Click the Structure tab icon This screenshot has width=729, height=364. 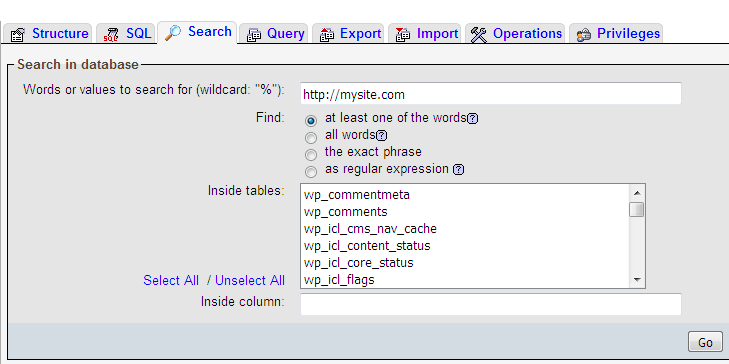[x=18, y=35]
